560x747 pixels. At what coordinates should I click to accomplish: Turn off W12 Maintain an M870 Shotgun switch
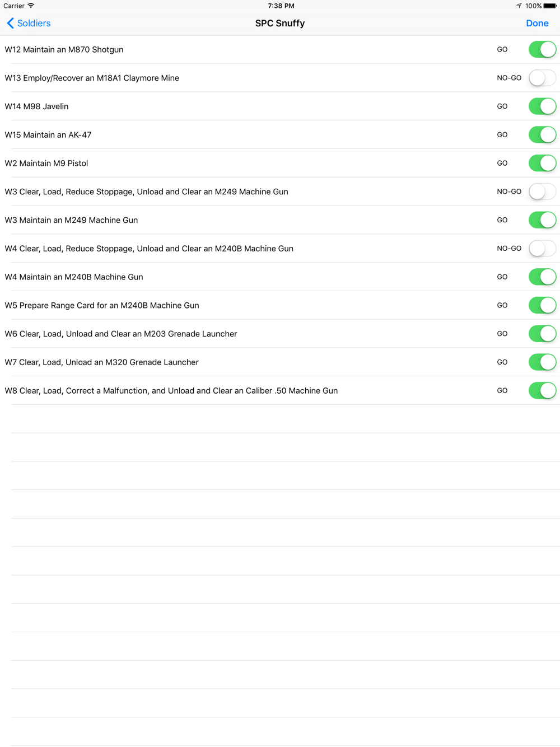[542, 49]
